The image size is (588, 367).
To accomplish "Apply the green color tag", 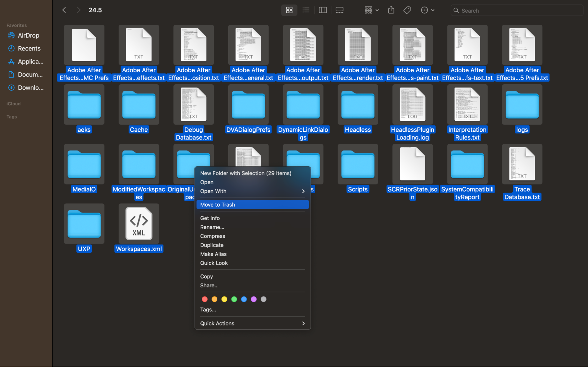I will coord(234,299).
